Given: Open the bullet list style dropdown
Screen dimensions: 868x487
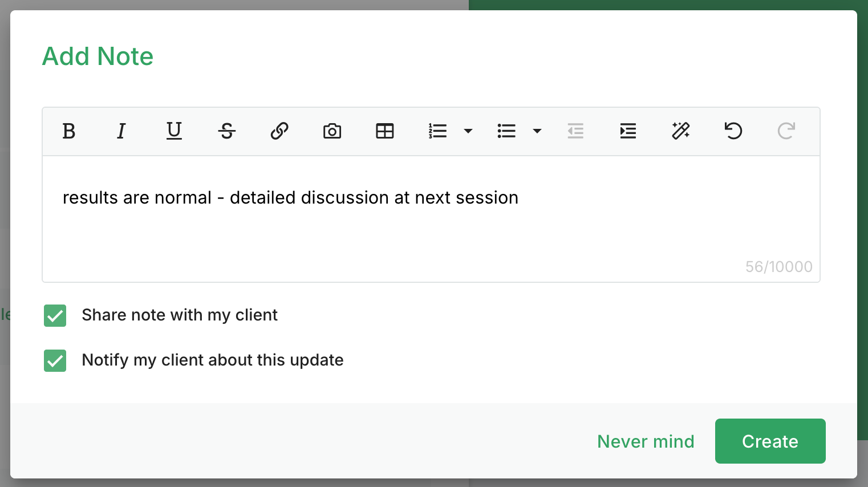Looking at the screenshot, I should coord(537,131).
